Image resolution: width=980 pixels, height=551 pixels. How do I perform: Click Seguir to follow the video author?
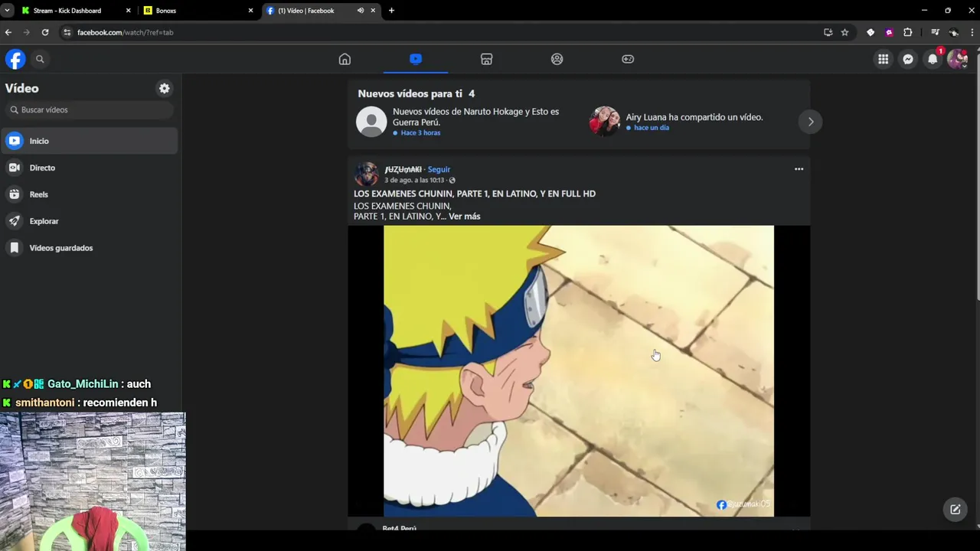click(x=439, y=169)
